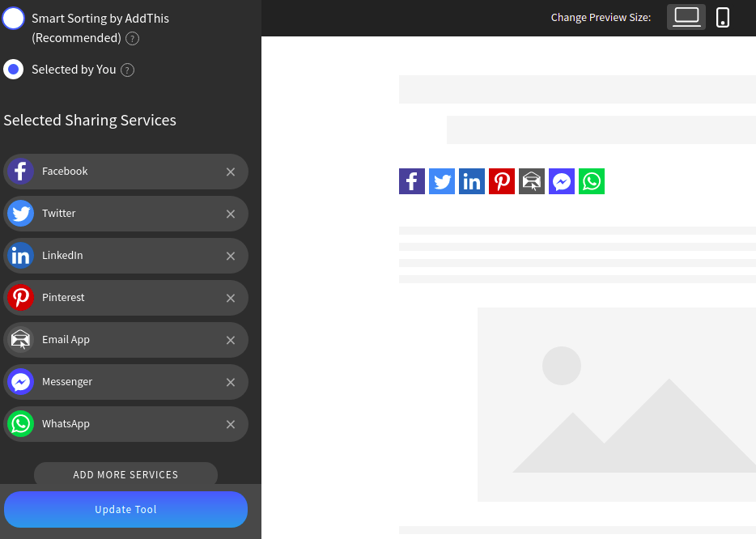Remove Pinterest from selected services
756x539 pixels.
[231, 298]
